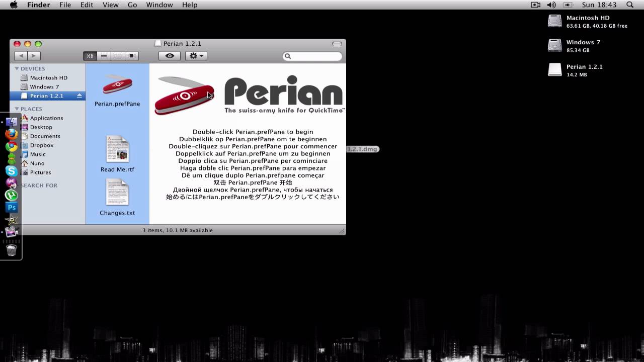Viewport: 644px width, 362px height.
Task: Open the Help menu
Action: [x=190, y=5]
